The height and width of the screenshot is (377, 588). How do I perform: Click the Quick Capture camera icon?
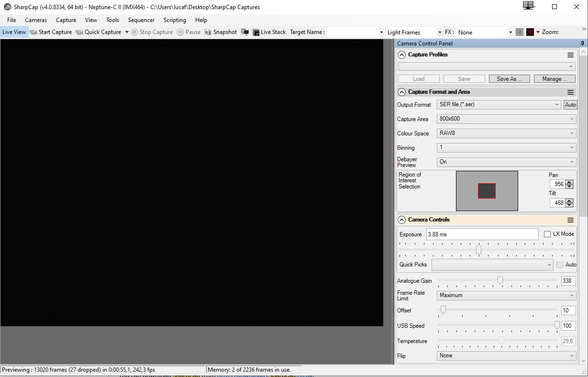(79, 32)
